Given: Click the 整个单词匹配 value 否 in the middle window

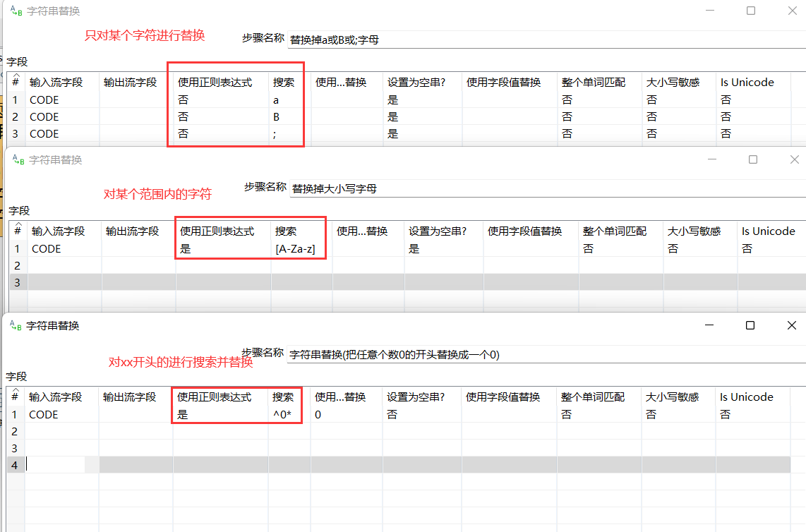Looking at the screenshot, I should pyautogui.click(x=588, y=249).
